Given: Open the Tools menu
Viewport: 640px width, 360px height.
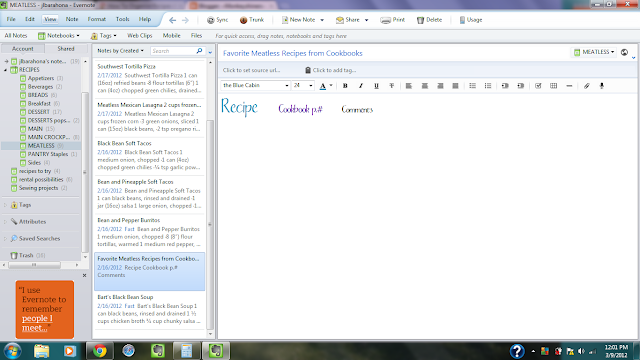Looking at the screenshot, I should click(x=122, y=19).
